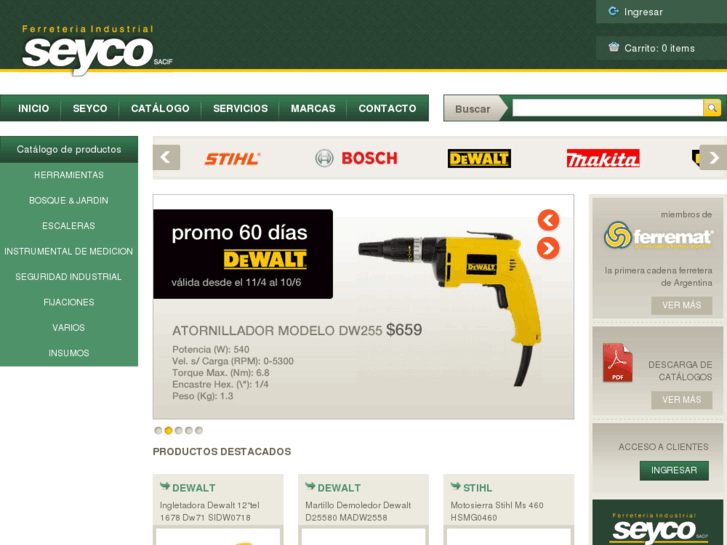The image size is (727, 545).
Task: Click green arrow icon beside Stihl product heading
Action: 455,486
